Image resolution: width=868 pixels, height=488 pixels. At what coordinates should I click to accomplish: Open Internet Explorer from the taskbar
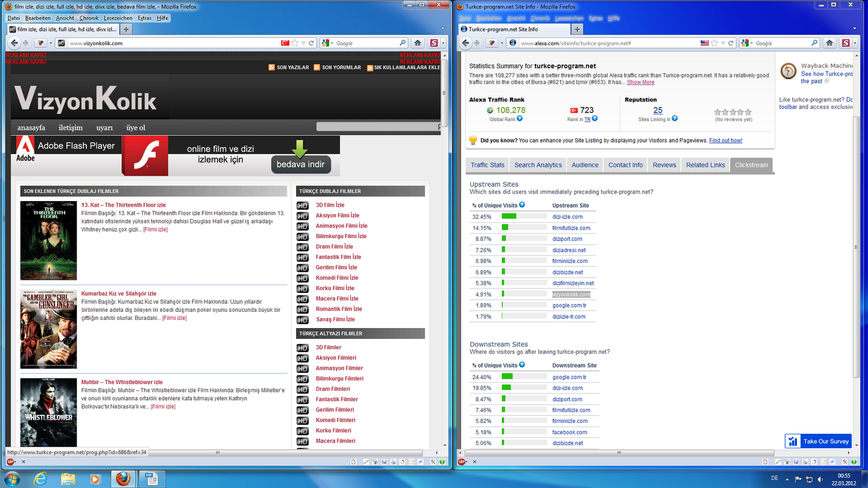(41, 479)
